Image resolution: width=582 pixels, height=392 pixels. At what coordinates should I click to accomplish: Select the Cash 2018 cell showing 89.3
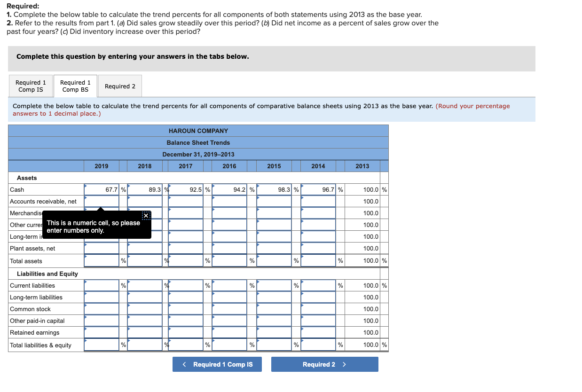point(144,189)
